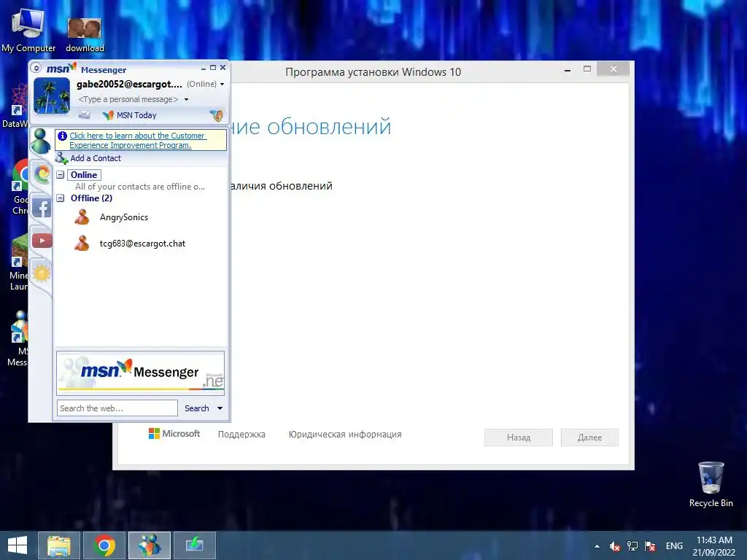
Task: Show hidden tray icons arrow
Action: pos(597,546)
